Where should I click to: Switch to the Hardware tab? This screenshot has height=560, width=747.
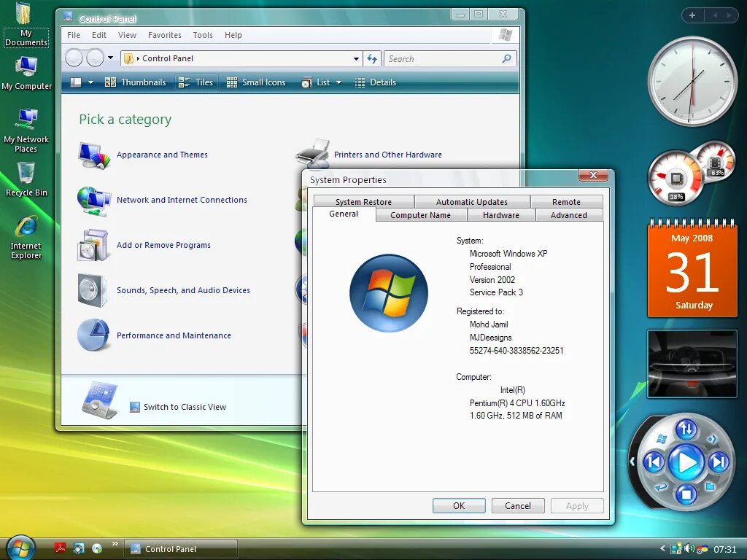click(500, 215)
